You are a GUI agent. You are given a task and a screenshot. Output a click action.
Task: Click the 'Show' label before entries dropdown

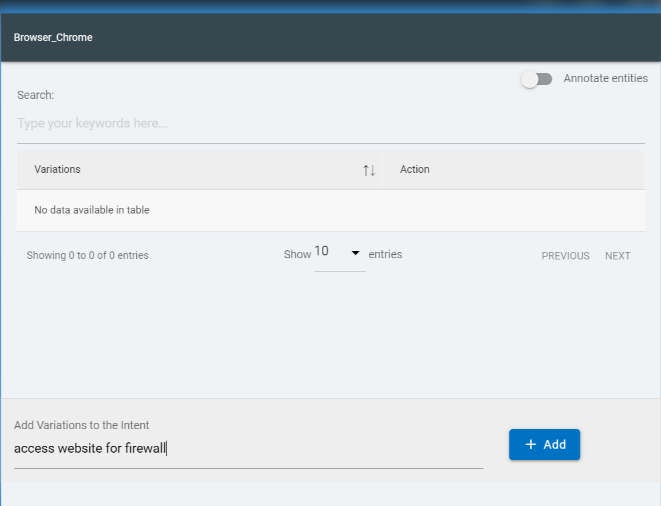tap(297, 255)
